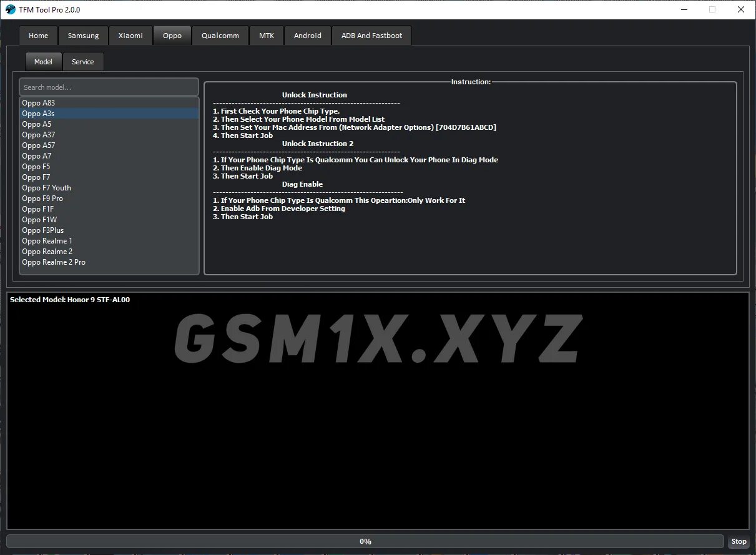Open the Qualcomm tab

[220, 36]
